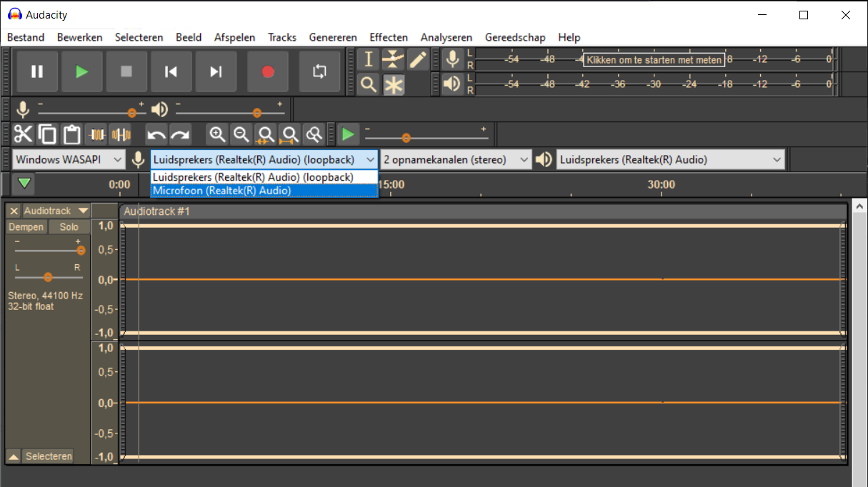The image size is (868, 487).
Task: Open the Tracks menu
Action: 282,37
